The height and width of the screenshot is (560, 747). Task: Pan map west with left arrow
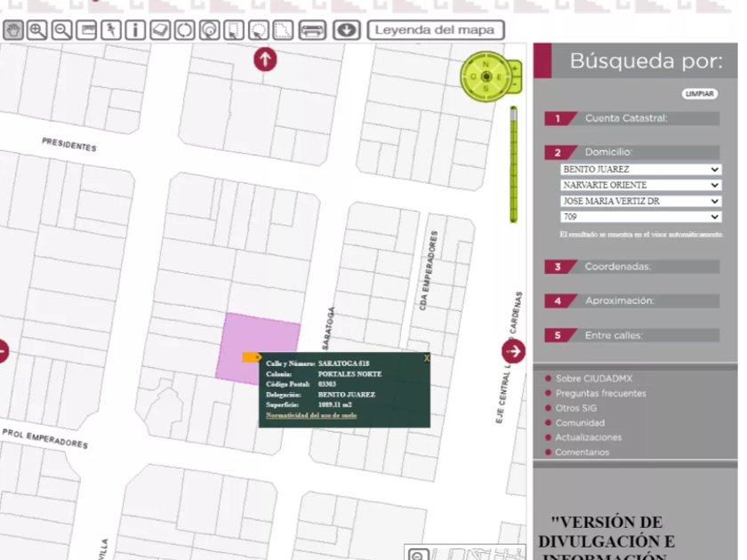(3, 351)
